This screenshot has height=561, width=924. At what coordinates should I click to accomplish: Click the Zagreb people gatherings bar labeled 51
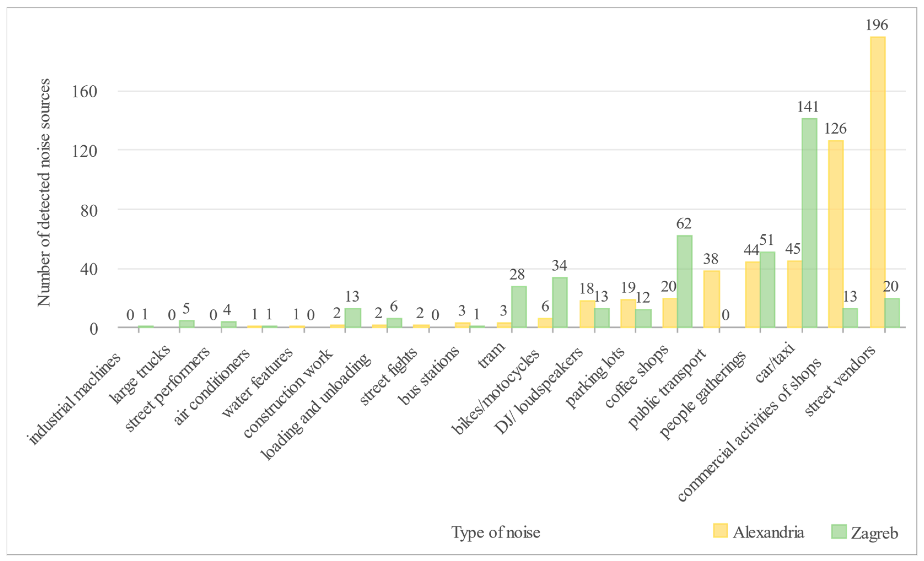(x=767, y=290)
